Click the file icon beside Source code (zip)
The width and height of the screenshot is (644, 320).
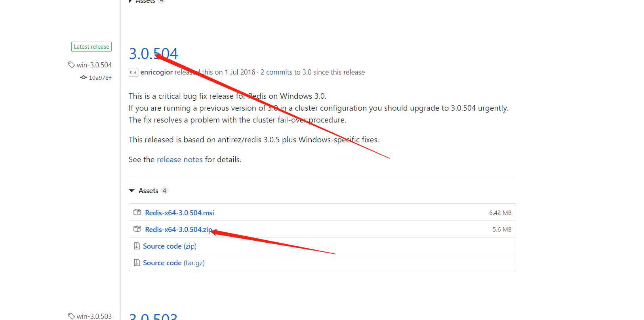point(137,246)
